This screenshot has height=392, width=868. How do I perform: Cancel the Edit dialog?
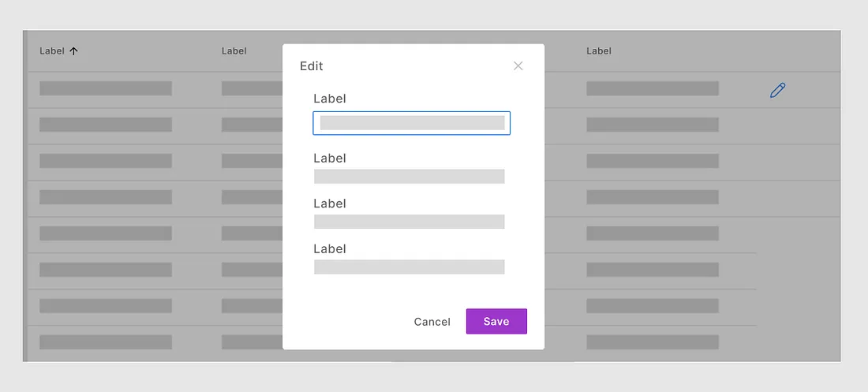point(432,322)
